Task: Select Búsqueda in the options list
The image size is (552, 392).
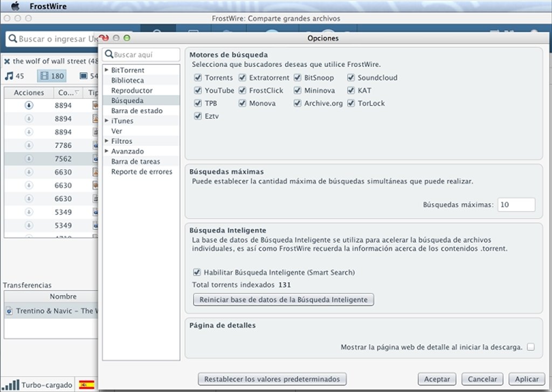Action: [141, 101]
